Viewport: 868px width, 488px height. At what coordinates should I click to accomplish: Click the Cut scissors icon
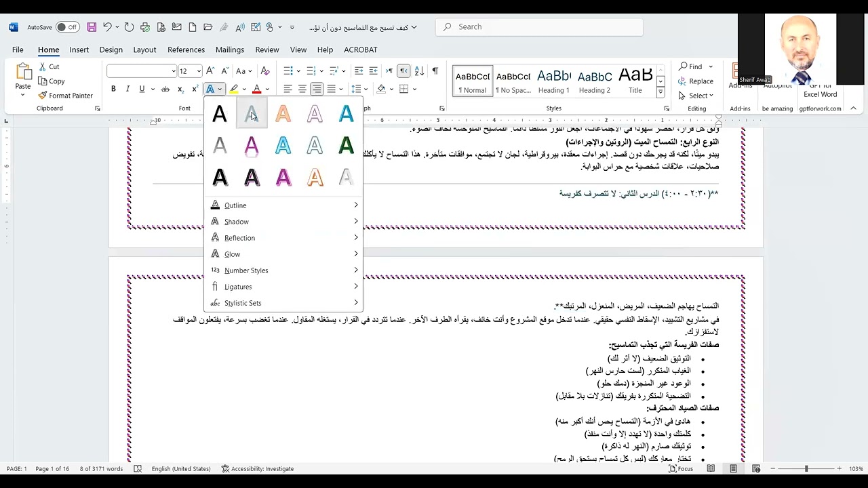tap(43, 66)
